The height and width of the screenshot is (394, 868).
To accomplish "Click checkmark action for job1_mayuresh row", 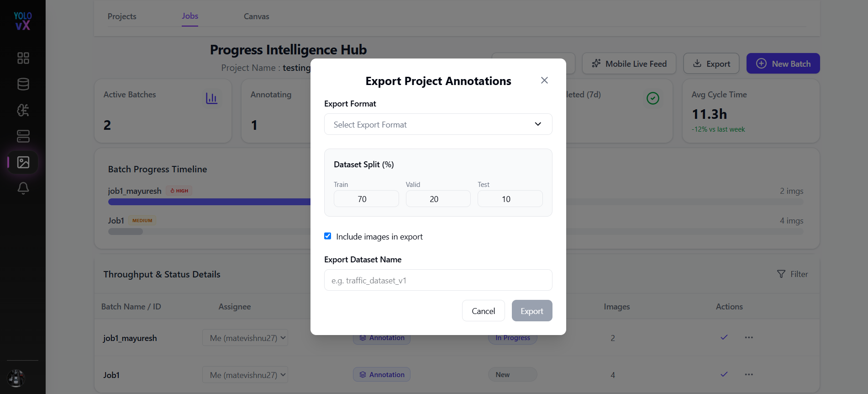I will [x=724, y=337].
